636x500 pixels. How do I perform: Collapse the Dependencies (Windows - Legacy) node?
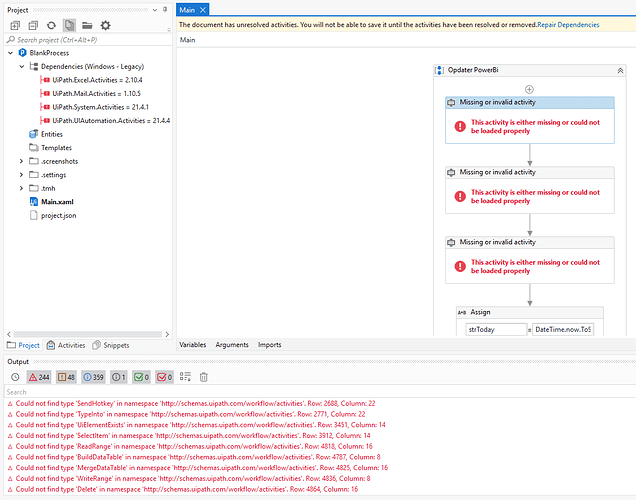tap(22, 67)
